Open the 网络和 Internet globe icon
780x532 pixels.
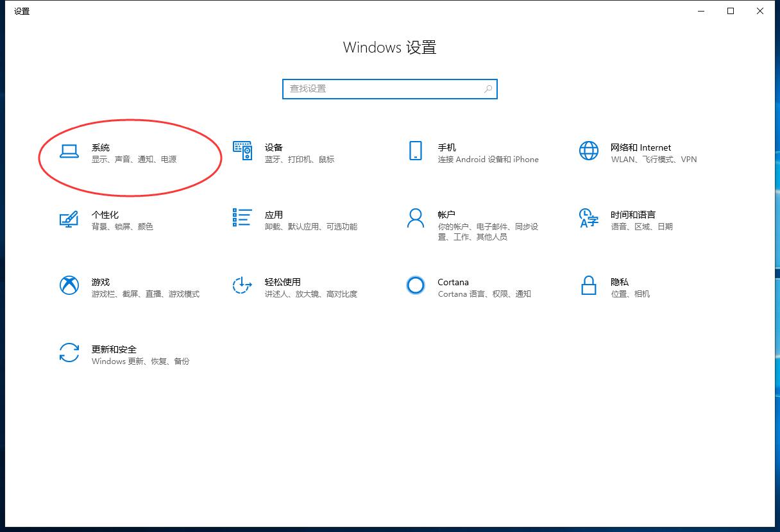(589, 151)
